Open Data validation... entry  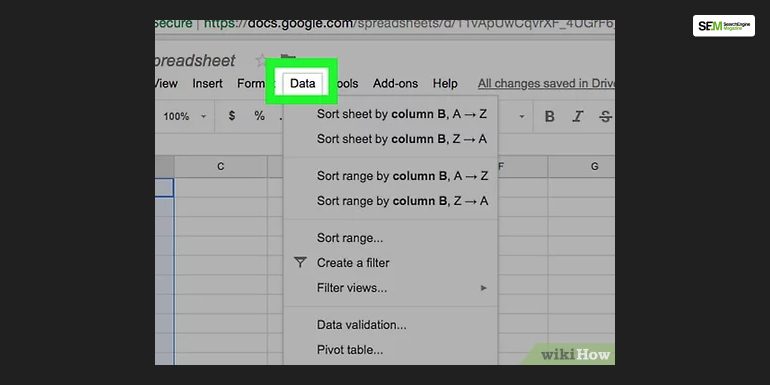[391, 325]
